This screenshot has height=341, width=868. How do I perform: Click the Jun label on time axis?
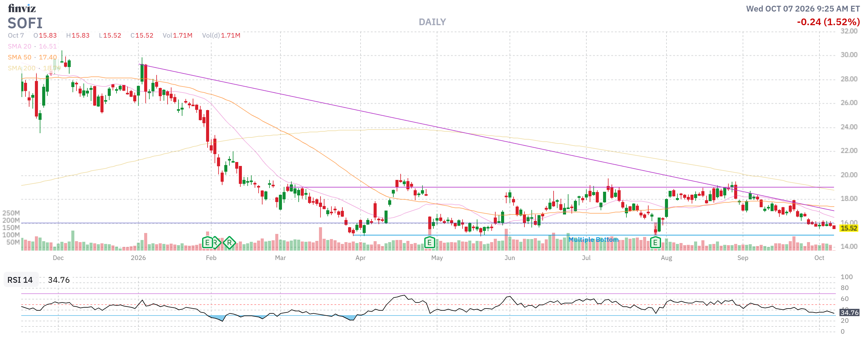(510, 258)
